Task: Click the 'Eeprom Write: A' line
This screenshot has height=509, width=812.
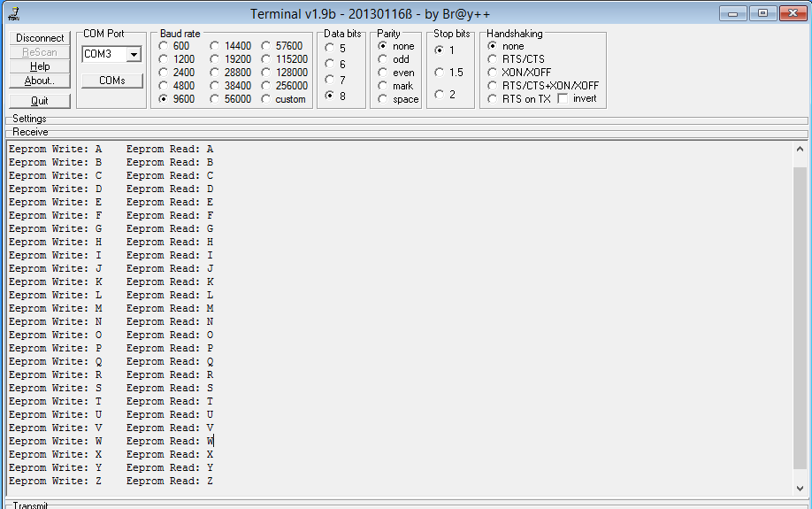Action: (56, 150)
